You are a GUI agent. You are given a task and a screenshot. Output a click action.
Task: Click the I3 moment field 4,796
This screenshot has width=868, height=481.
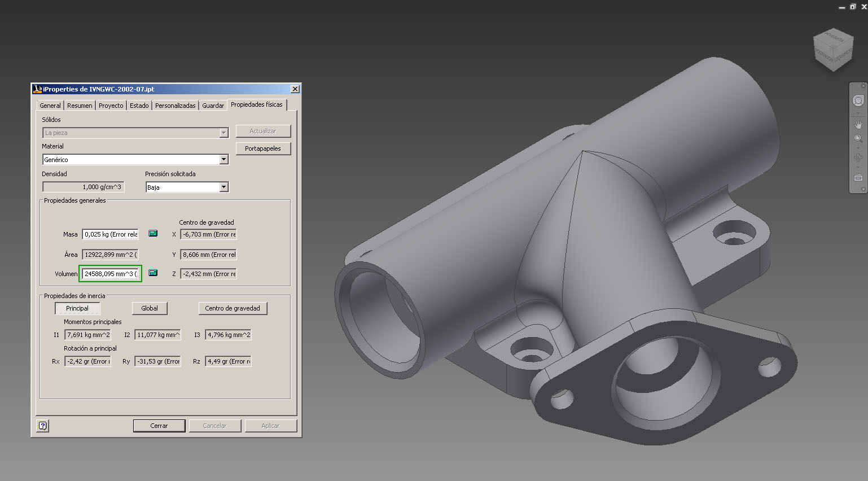[228, 335]
